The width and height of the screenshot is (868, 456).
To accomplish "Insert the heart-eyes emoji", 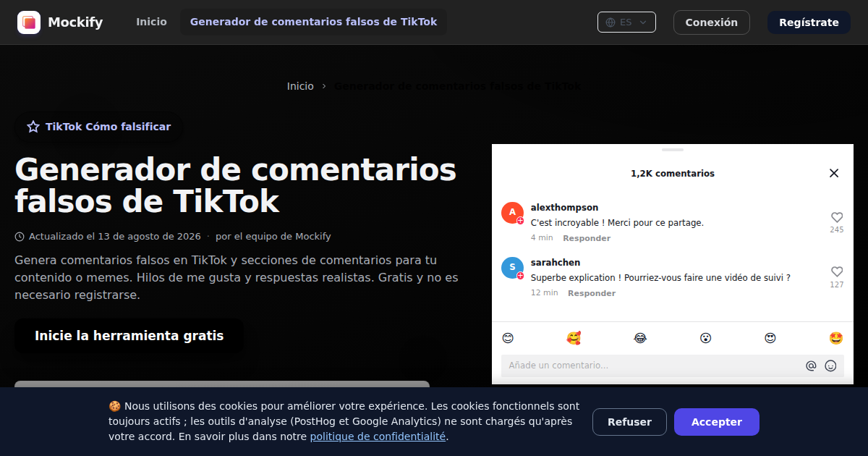I will point(770,338).
